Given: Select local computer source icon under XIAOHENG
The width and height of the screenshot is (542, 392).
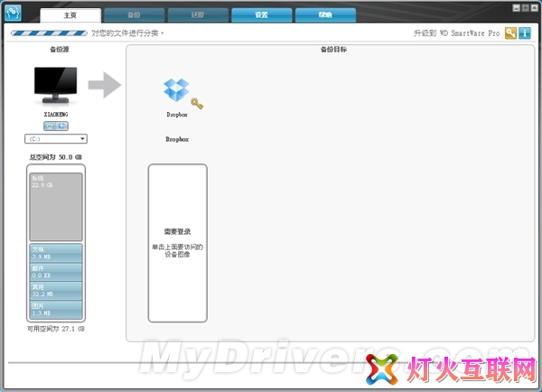Looking at the screenshot, I should 51,126.
